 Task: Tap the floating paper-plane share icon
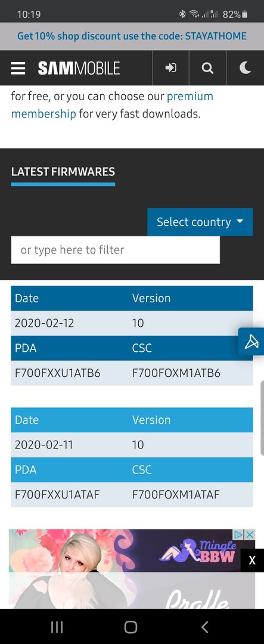(251, 342)
